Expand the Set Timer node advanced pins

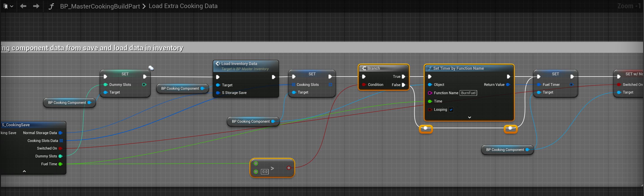click(x=469, y=117)
